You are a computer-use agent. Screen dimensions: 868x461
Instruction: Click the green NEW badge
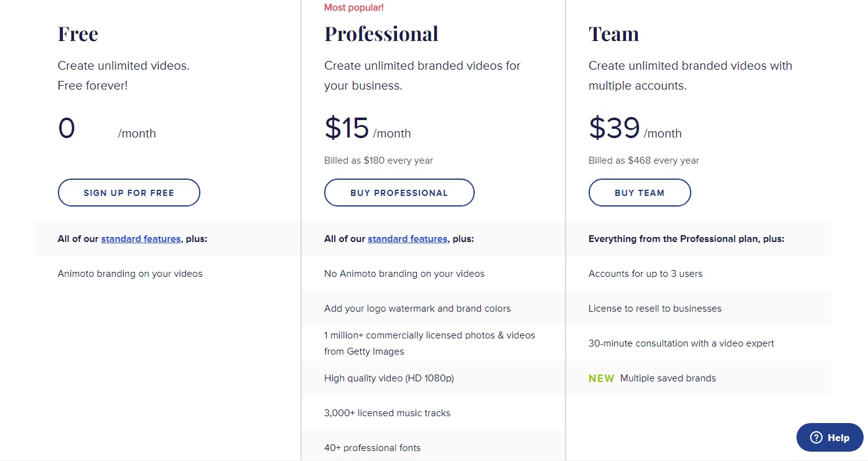(601, 378)
